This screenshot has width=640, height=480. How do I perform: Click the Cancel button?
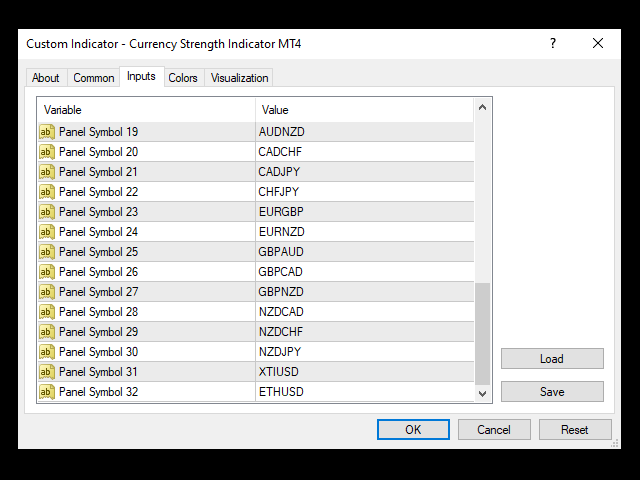tap(494, 429)
